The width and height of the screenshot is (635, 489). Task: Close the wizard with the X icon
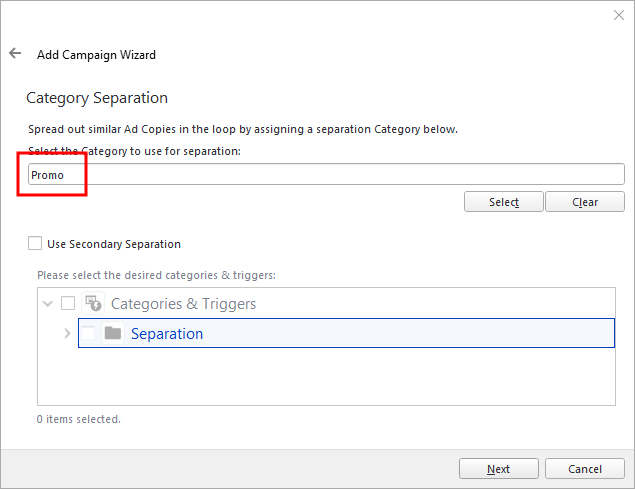[617, 15]
